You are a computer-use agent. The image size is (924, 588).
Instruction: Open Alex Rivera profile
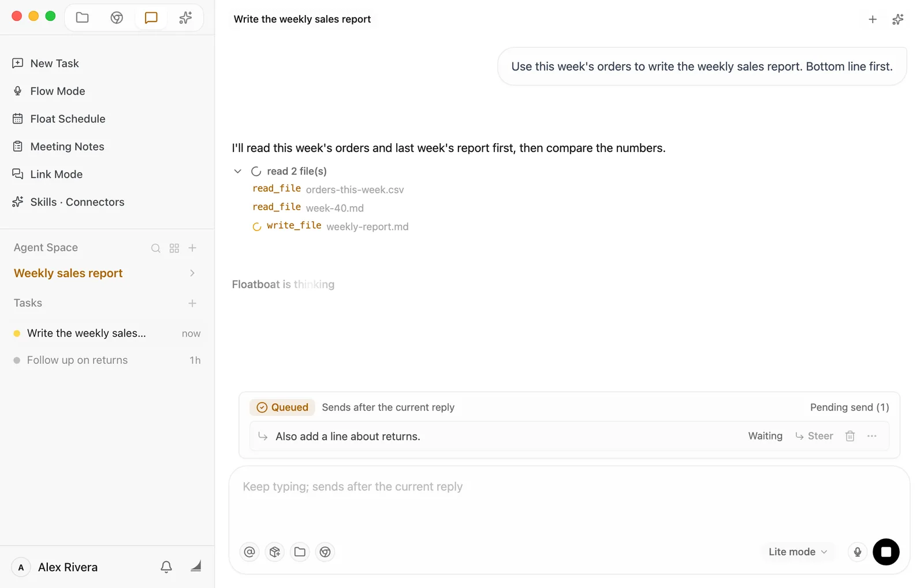[x=55, y=567]
